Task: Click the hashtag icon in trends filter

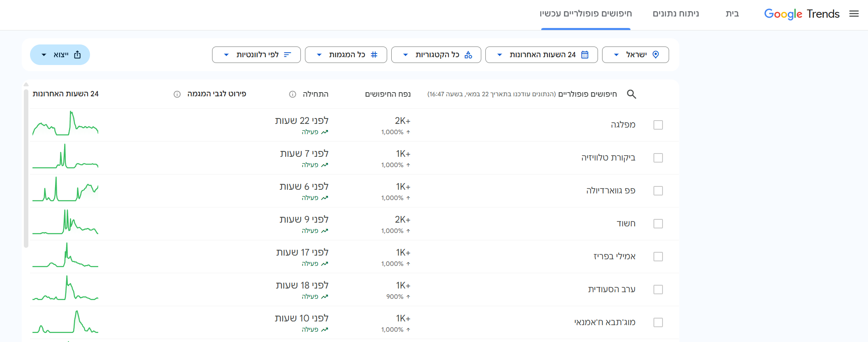Action: point(374,55)
